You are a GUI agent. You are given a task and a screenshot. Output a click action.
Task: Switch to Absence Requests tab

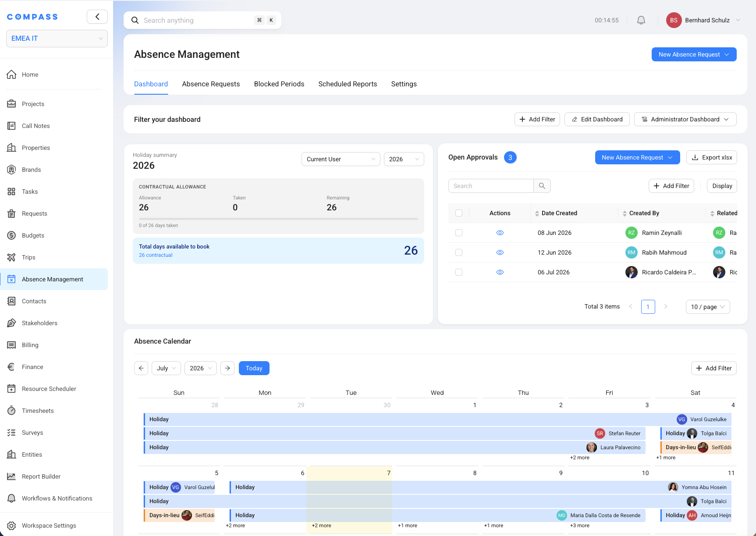click(x=211, y=84)
